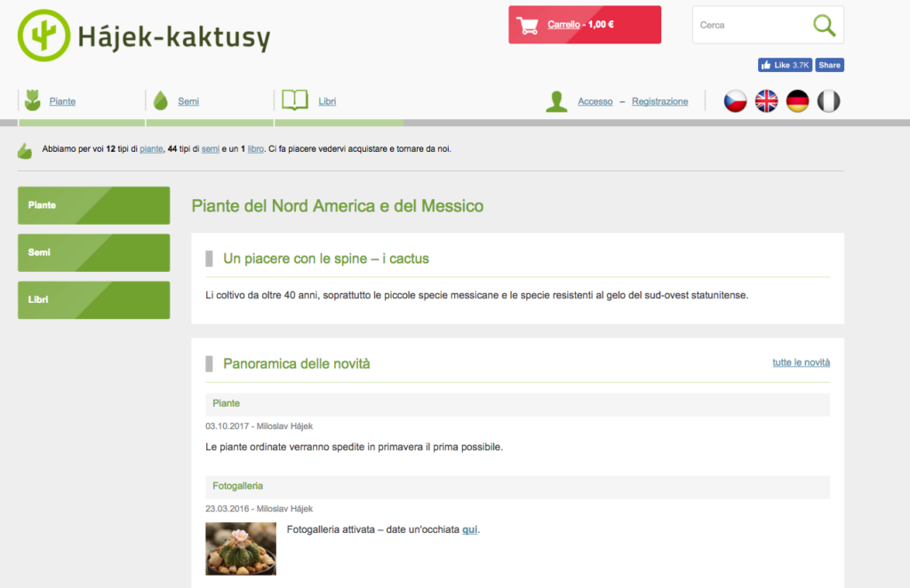The width and height of the screenshot is (910, 588).
Task: Click the thumbs-up icon beside info sentence
Action: pyautogui.click(x=25, y=151)
